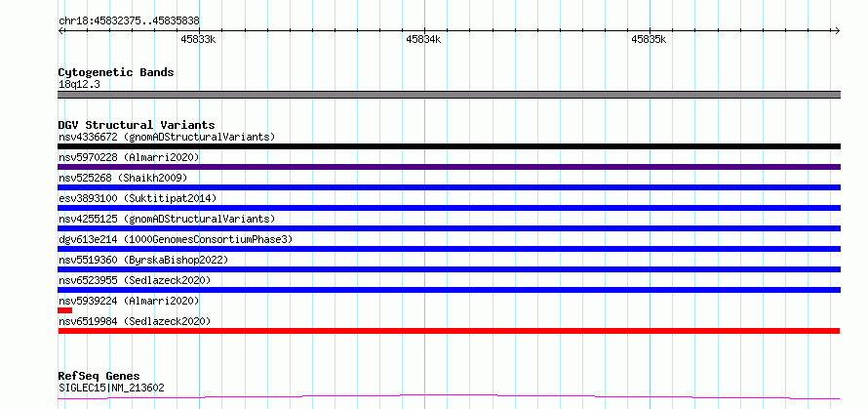This screenshot has height=409, width=868.
Task: Open nsv5939224 (Almarri2020) label
Action: click(129, 301)
